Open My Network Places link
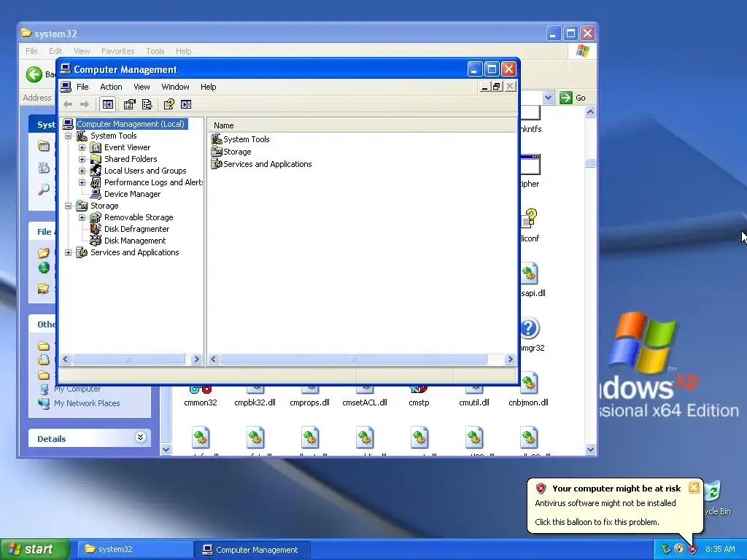 point(87,403)
